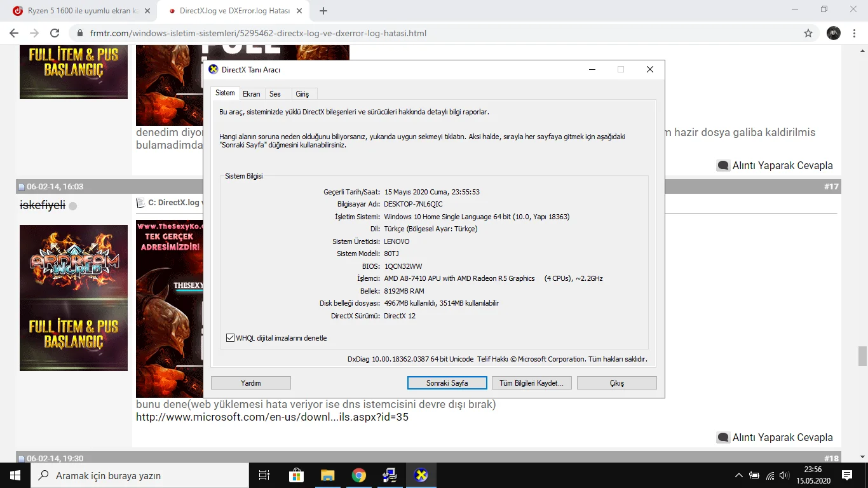
Task: Click the setup installer taskbar icon
Action: [390, 475]
